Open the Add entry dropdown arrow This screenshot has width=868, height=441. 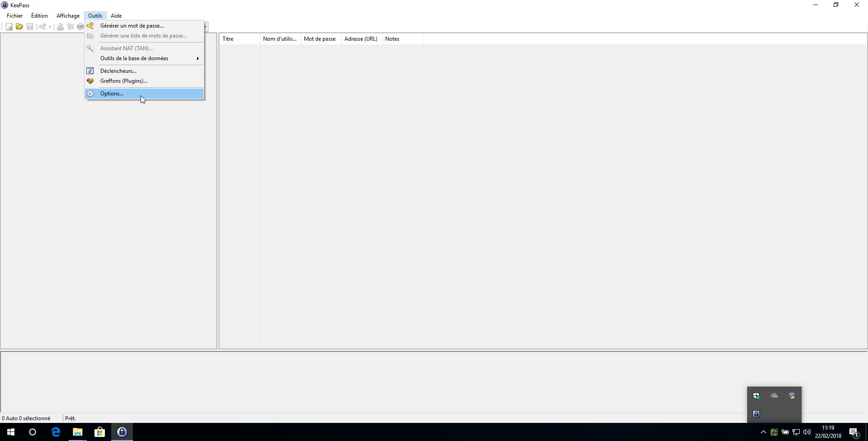[50, 27]
